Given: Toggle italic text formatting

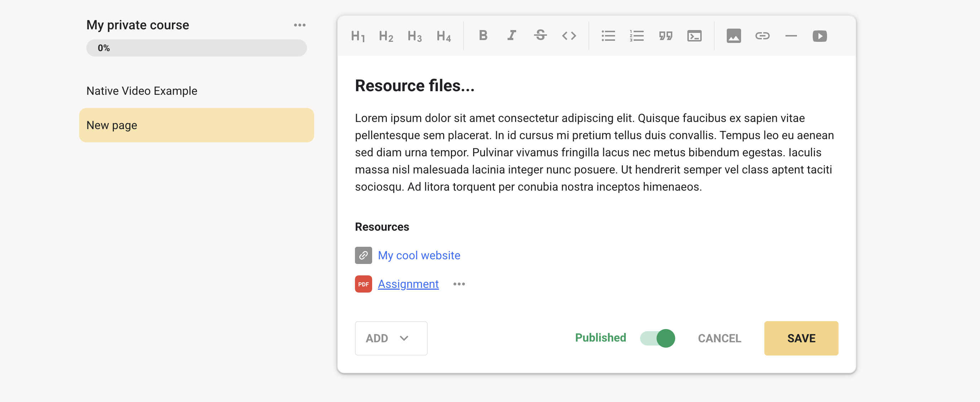Looking at the screenshot, I should coord(512,36).
